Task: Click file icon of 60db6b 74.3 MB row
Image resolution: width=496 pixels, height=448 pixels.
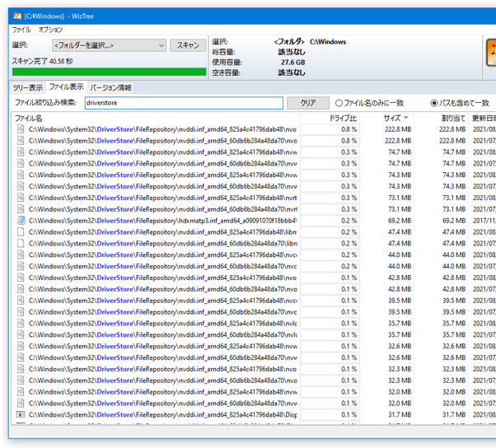Action: (x=21, y=186)
